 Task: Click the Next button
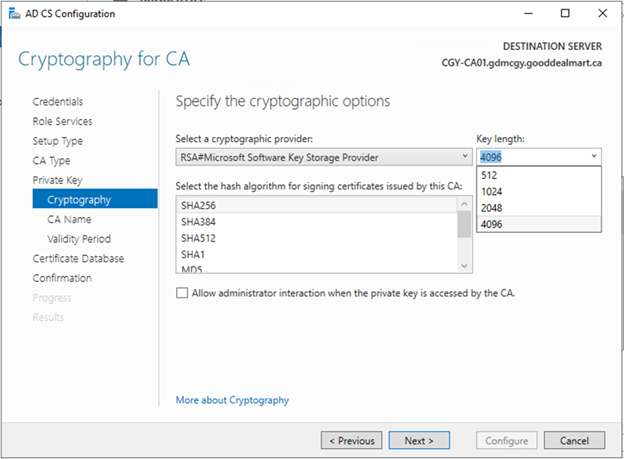(x=419, y=441)
